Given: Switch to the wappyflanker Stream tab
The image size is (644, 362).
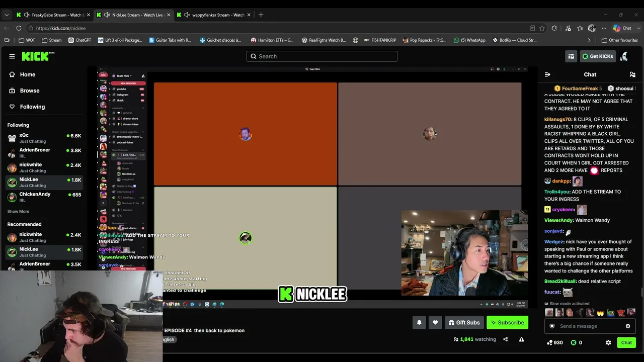Looking at the screenshot, I should coord(213,15).
